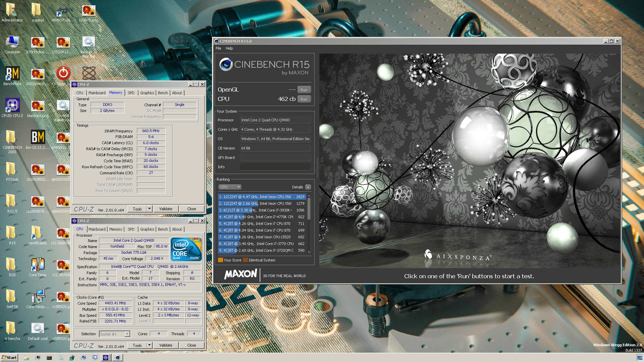Open the Cinebench Help menu
644x362 pixels.
coord(229,48)
